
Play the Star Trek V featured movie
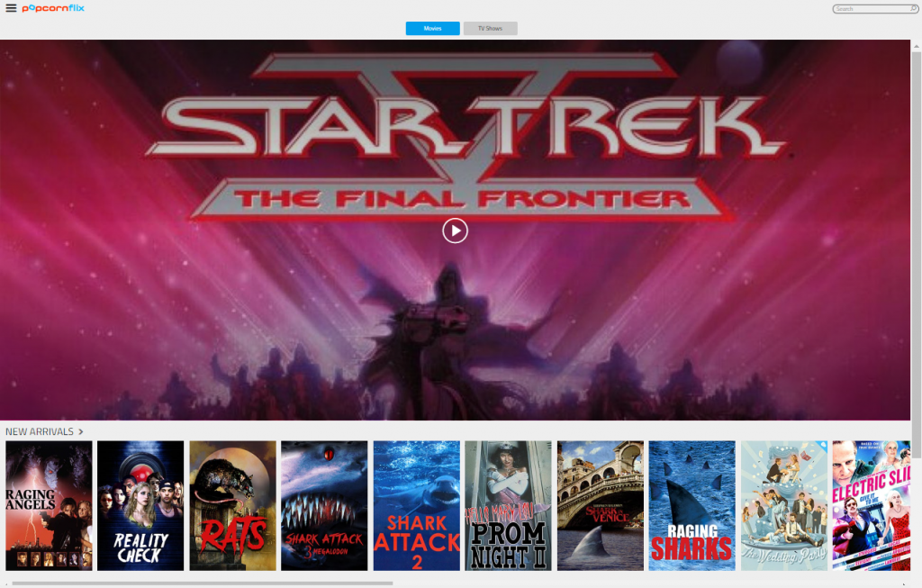click(455, 231)
